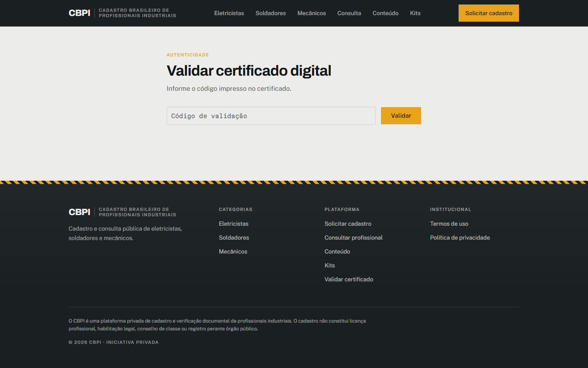The height and width of the screenshot is (368, 588).
Task: Open the footer Mecânicos link
Action: [x=233, y=251]
